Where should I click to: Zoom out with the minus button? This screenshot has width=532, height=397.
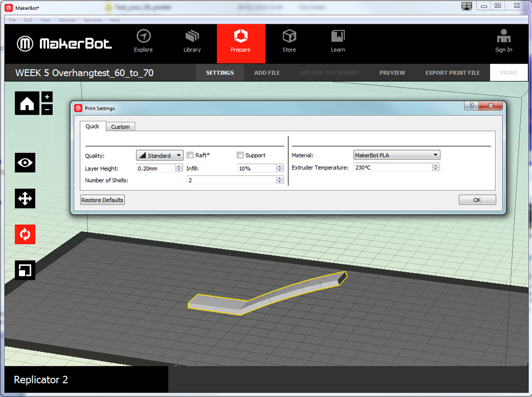[x=47, y=110]
